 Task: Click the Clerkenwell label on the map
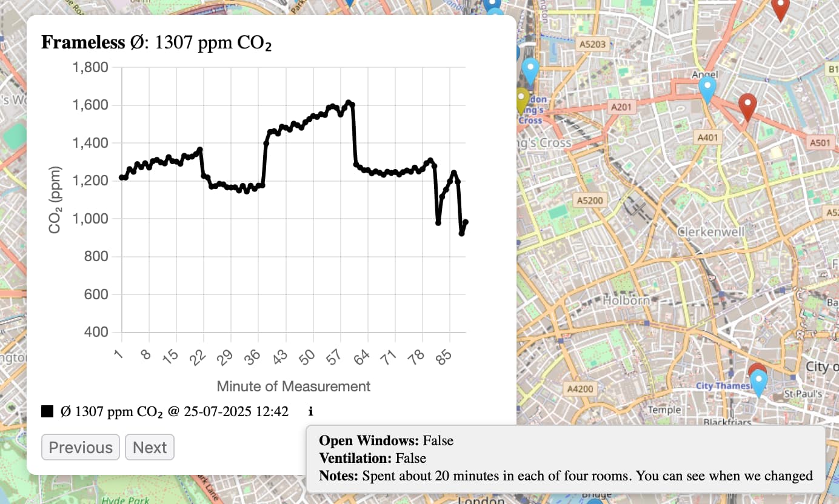[x=710, y=232]
